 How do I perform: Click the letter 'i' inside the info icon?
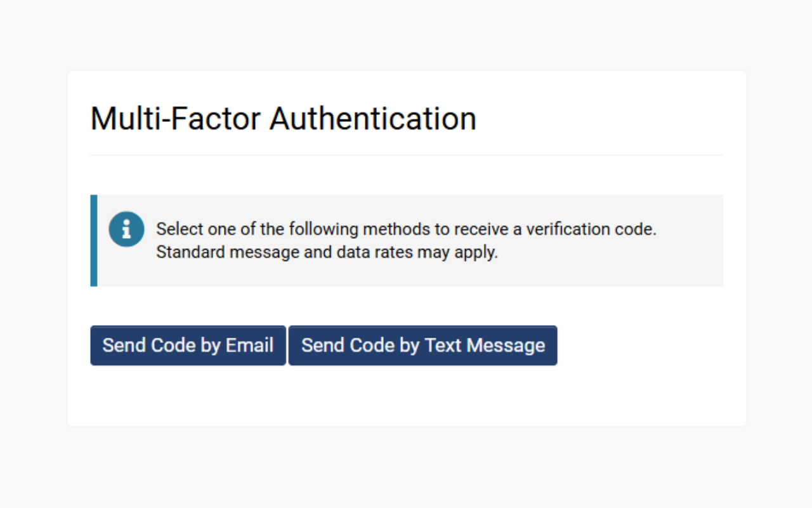pos(126,229)
